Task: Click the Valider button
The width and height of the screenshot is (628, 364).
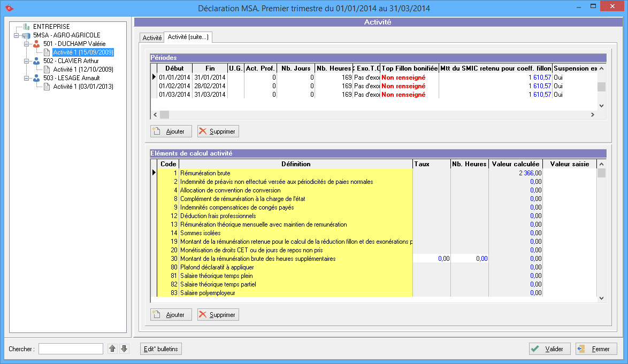Action: [550, 349]
